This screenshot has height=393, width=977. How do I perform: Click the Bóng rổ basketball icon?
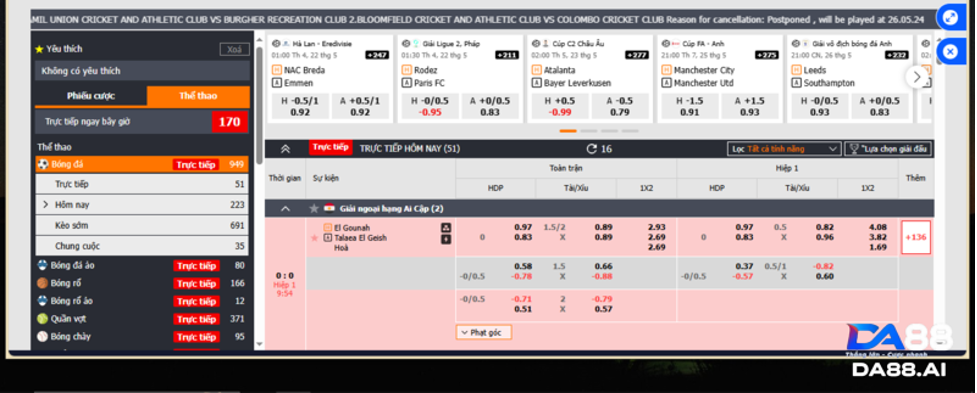click(x=42, y=283)
